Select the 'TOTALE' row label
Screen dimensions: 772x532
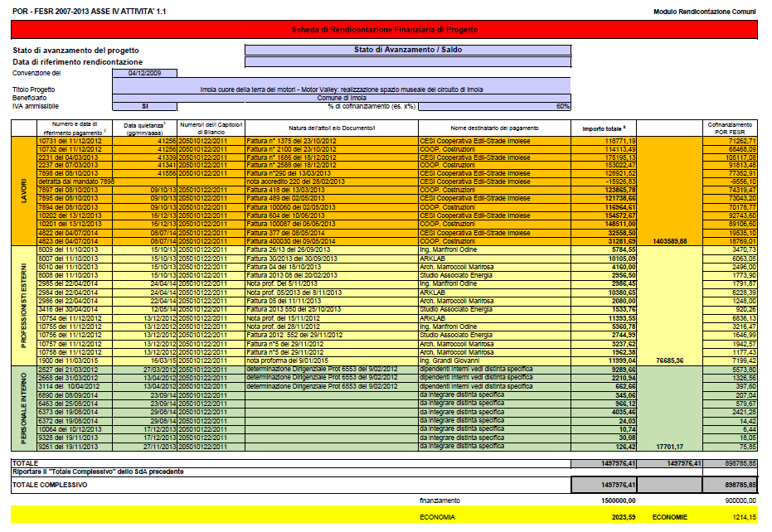tap(25, 463)
